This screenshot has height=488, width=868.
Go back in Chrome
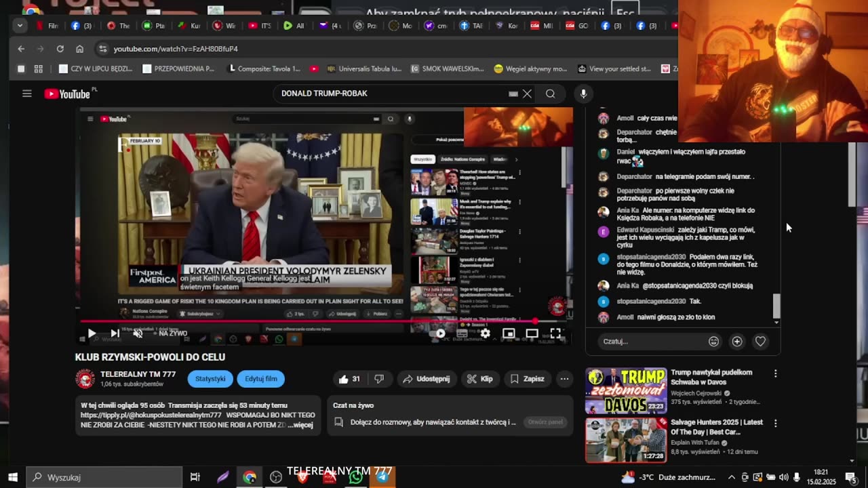(21, 49)
